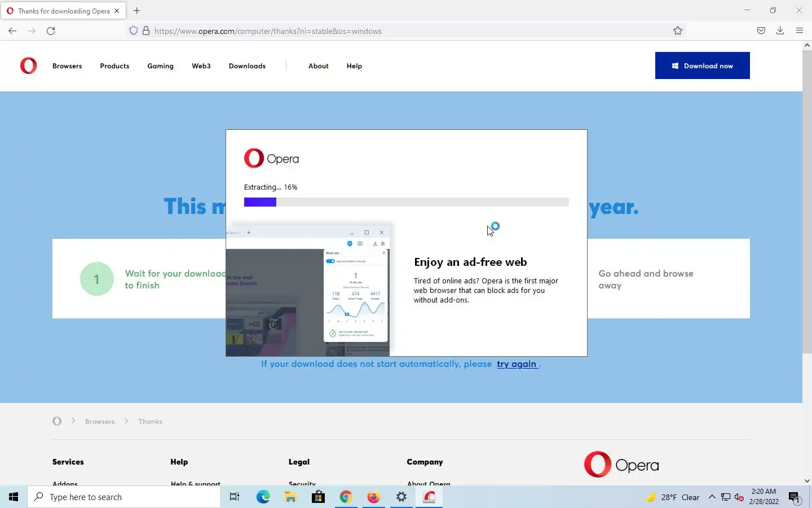Click the Download now button
The height and width of the screenshot is (508, 812).
[703, 65]
